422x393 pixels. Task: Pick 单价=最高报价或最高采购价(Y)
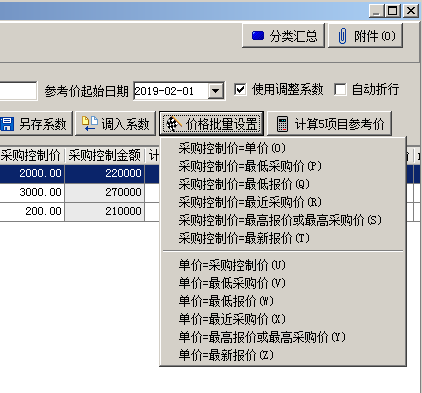pyautogui.click(x=262, y=337)
